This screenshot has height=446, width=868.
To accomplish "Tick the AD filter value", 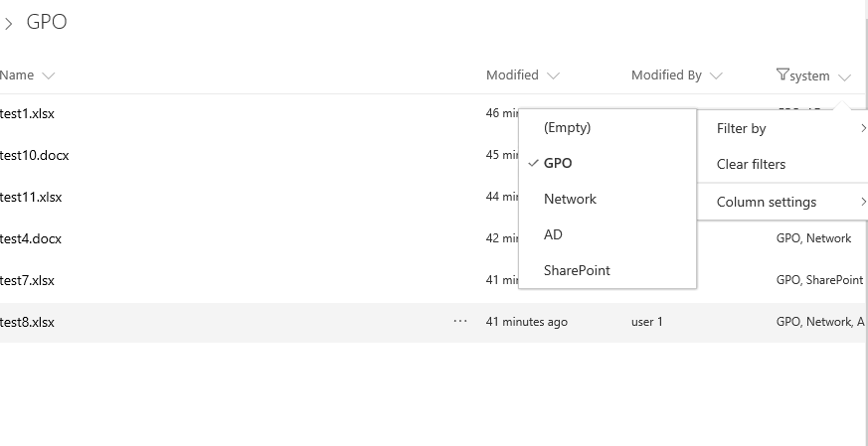I will tap(553, 234).
